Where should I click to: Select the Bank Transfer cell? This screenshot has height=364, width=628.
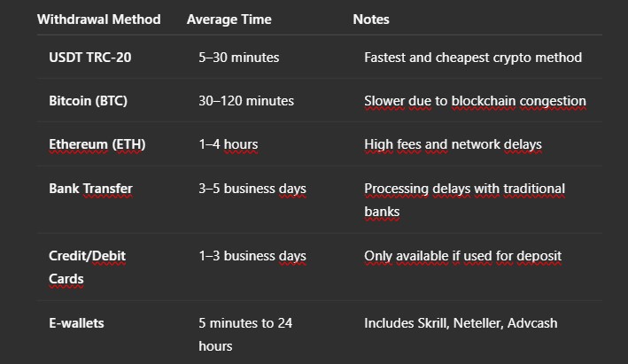[90, 189]
